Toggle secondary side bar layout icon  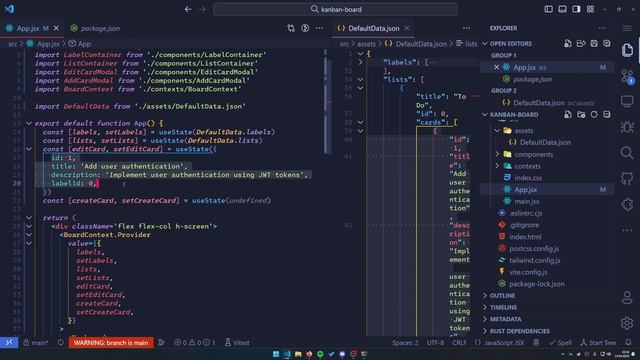(x=576, y=9)
